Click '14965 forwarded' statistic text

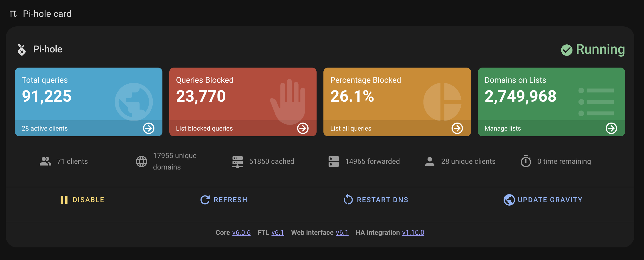(372, 161)
